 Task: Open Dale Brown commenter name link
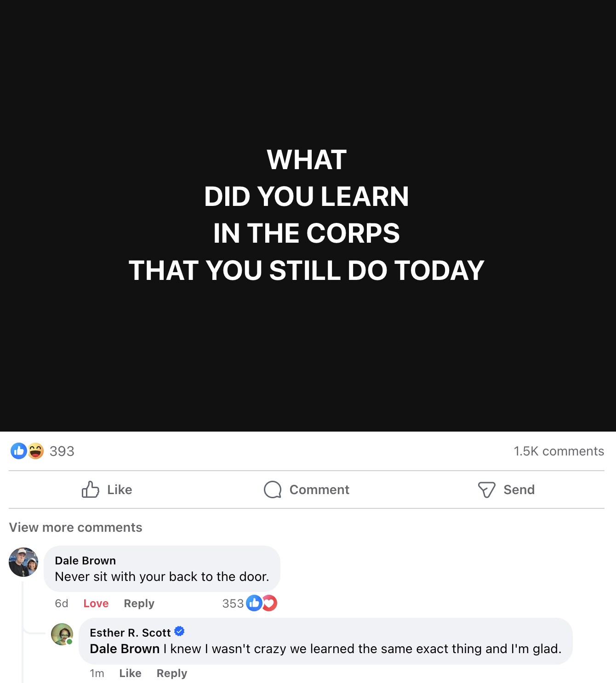click(x=86, y=561)
